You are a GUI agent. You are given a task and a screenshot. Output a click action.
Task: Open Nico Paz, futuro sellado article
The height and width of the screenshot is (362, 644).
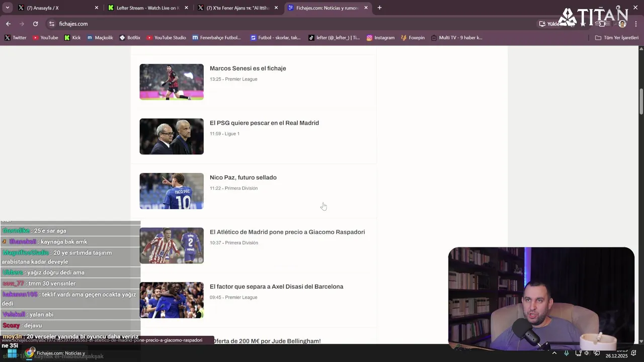point(243,177)
